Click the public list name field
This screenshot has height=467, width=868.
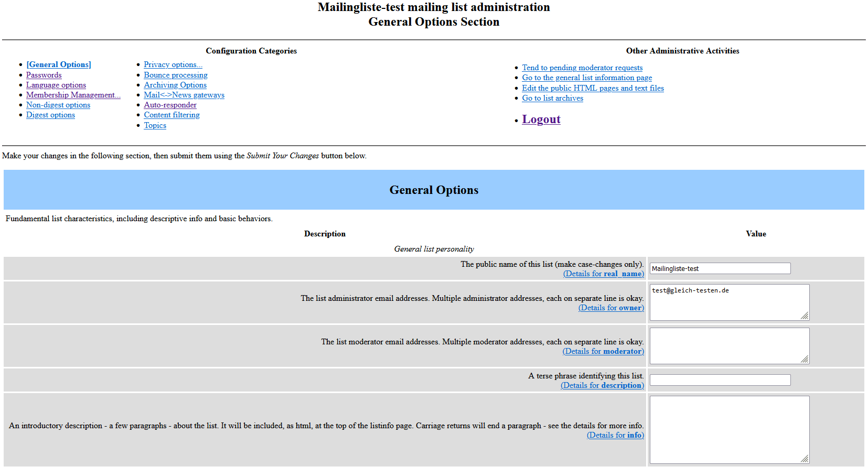point(720,268)
